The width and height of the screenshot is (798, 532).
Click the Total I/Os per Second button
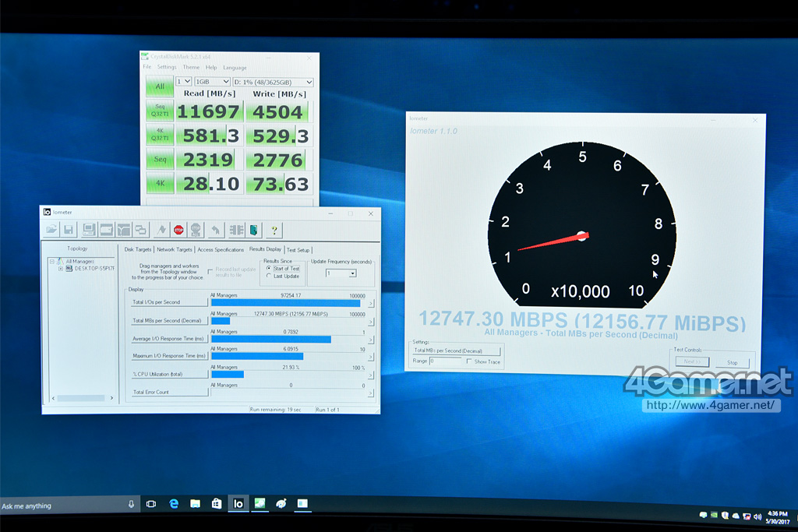169,302
